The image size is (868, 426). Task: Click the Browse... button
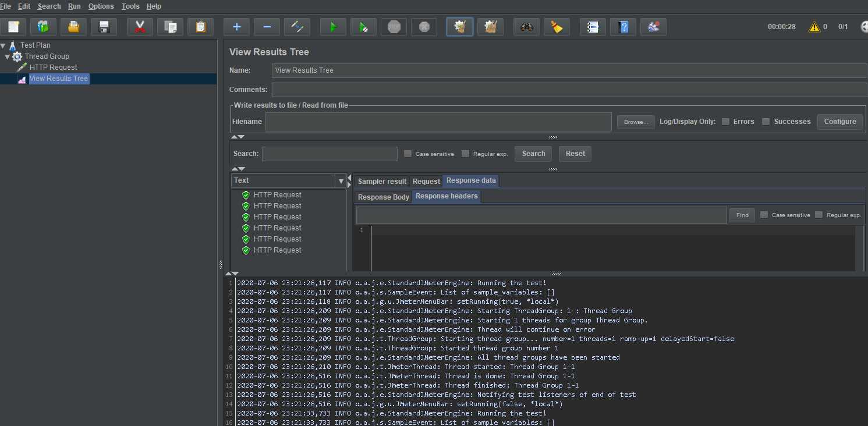tap(636, 122)
